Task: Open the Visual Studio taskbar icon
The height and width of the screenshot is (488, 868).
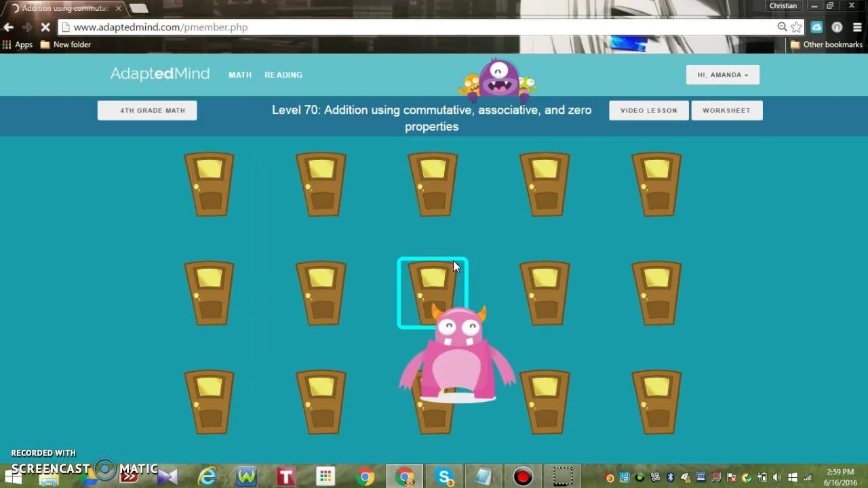Action: pyautogui.click(x=167, y=476)
